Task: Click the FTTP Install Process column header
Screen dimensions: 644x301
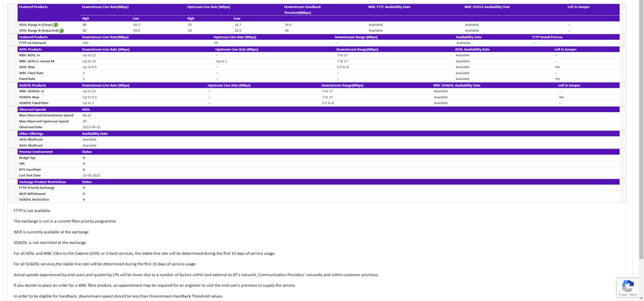Action: coord(547,37)
